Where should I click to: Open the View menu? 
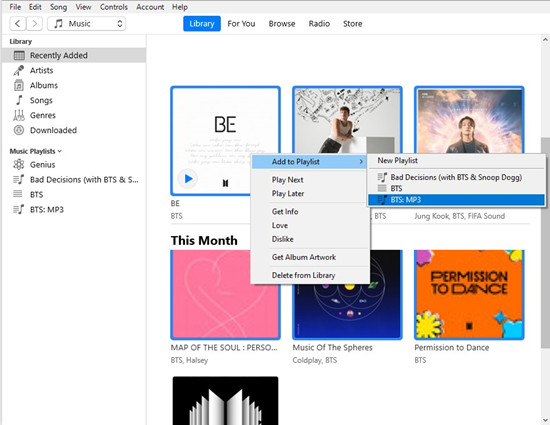[83, 7]
